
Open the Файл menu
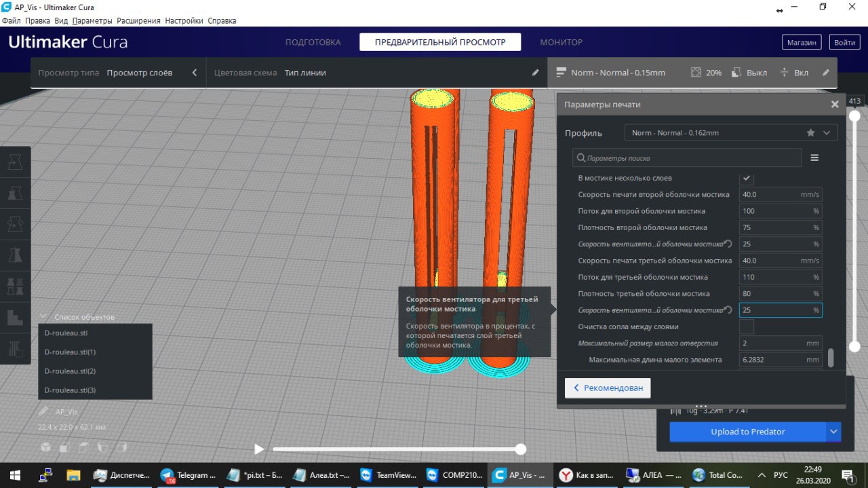click(12, 20)
